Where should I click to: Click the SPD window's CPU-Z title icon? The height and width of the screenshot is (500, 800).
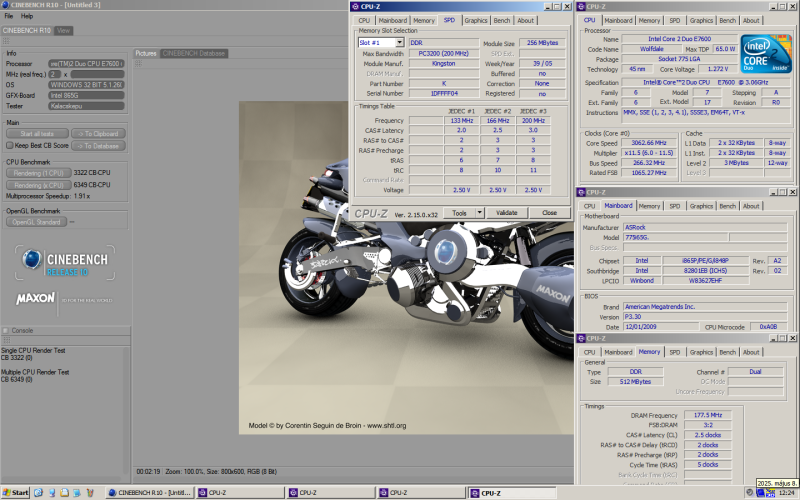click(355, 7)
